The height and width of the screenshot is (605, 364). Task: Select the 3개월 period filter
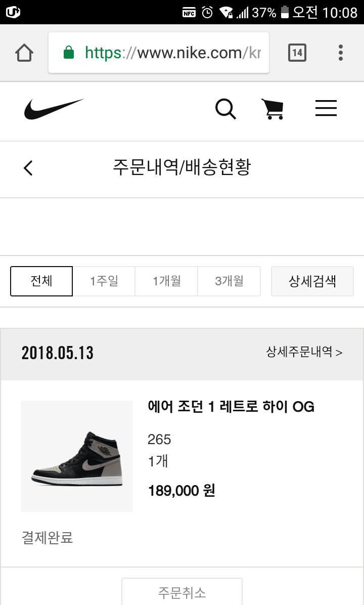pos(229,281)
